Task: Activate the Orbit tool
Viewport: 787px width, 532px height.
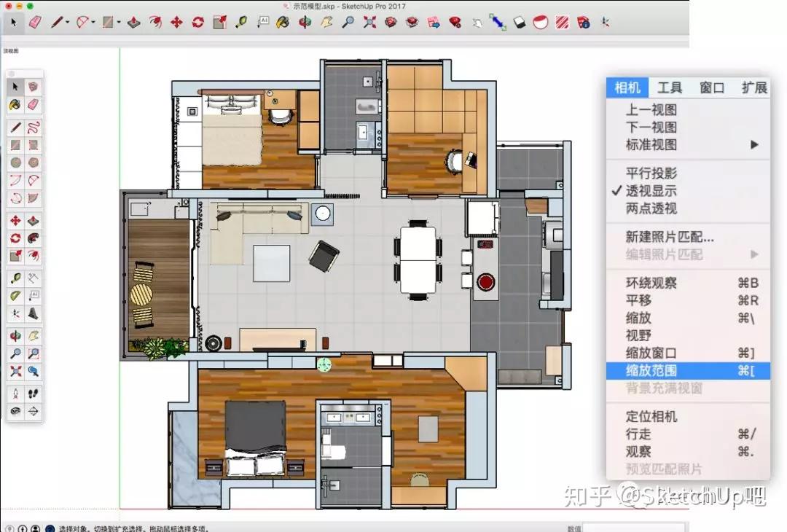Action: (x=304, y=23)
